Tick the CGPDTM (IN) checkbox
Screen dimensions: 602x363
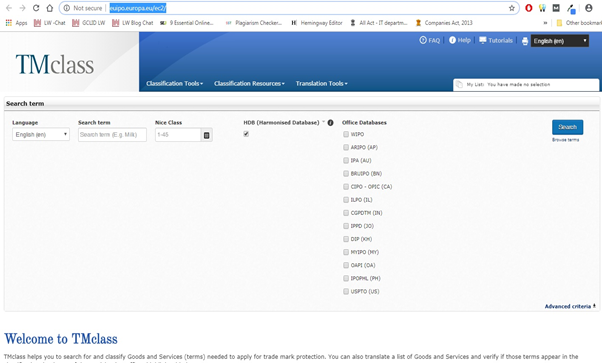[346, 212]
